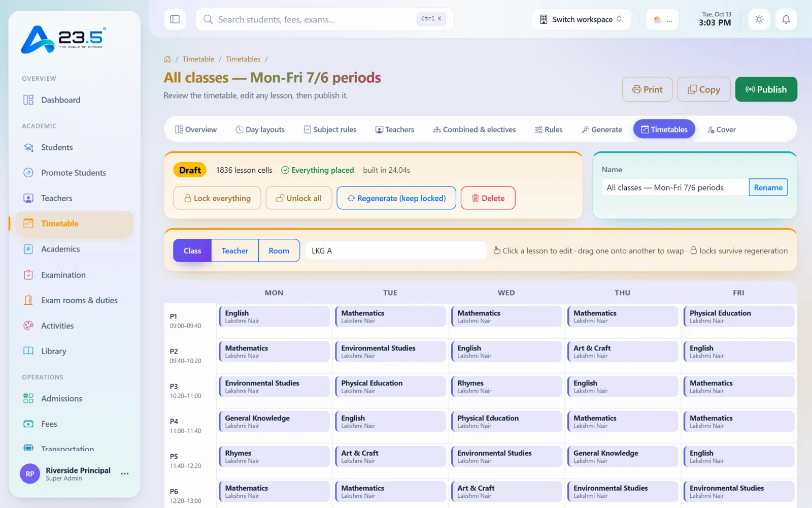Open the Riverside Principal options menu
The width and height of the screenshot is (812, 508).
(125, 473)
